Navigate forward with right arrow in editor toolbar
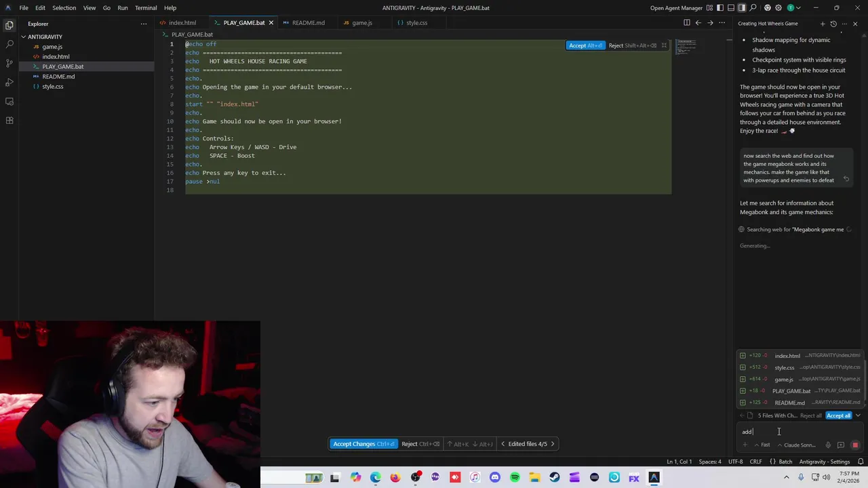 click(710, 22)
